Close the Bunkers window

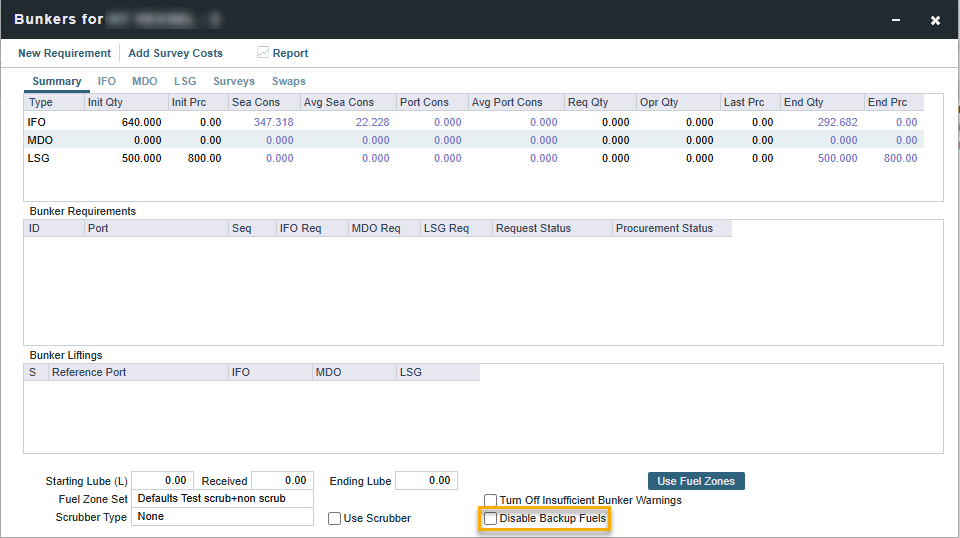pyautogui.click(x=935, y=20)
